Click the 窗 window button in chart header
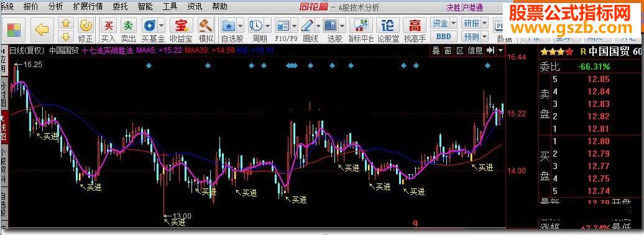 [x=448, y=50]
